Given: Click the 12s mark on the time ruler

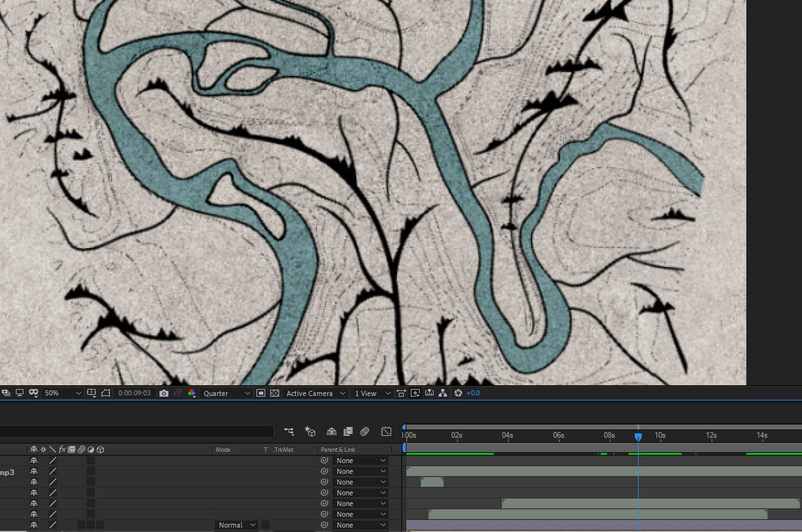Looking at the screenshot, I should pos(711,435).
